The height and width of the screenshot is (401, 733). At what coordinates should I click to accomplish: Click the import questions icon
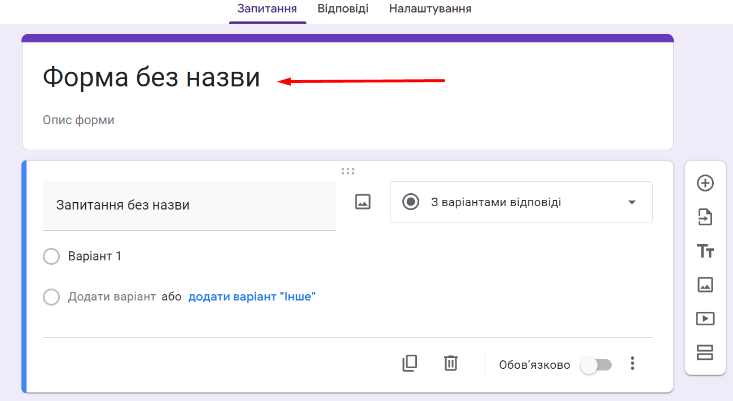point(705,217)
